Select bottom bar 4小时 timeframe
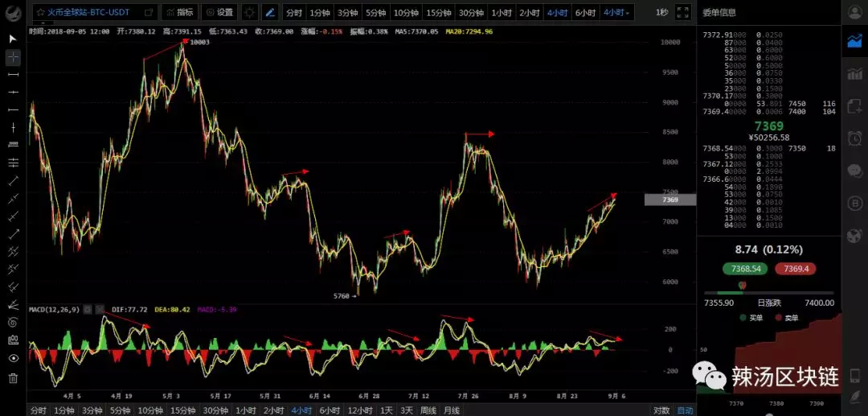This screenshot has width=868, height=416. 301,410
